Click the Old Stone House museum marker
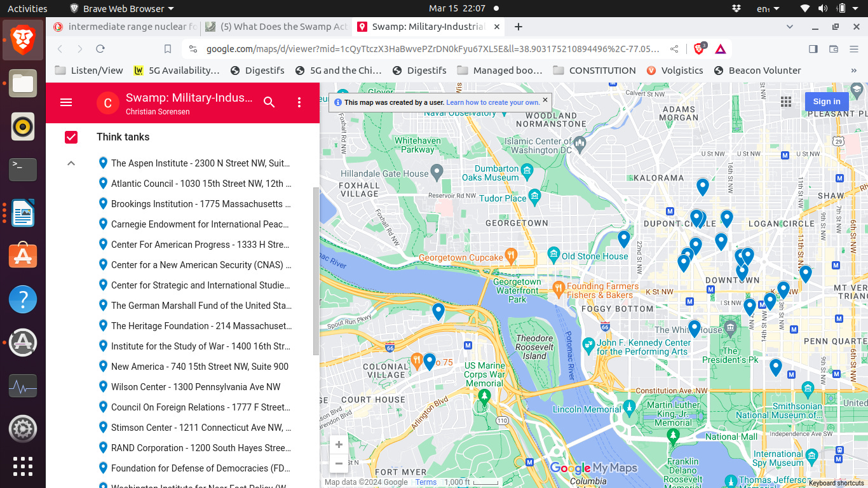868x488 pixels. click(x=553, y=255)
